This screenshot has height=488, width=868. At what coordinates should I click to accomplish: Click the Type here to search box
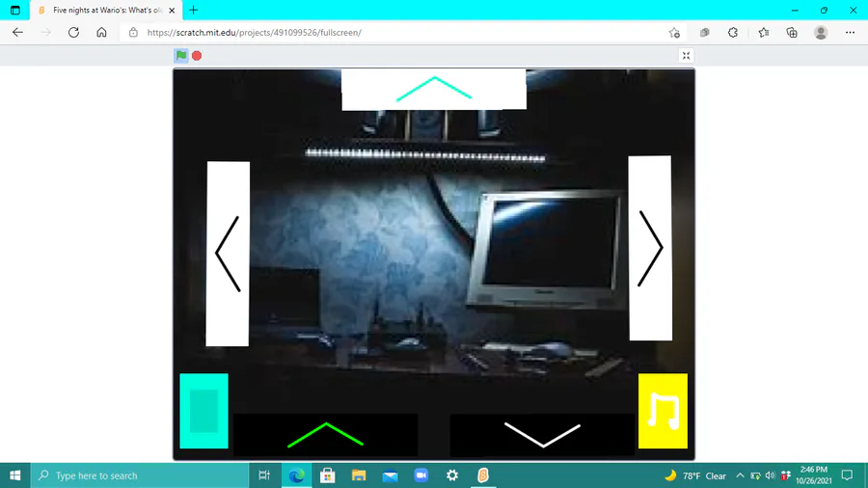[140, 475]
